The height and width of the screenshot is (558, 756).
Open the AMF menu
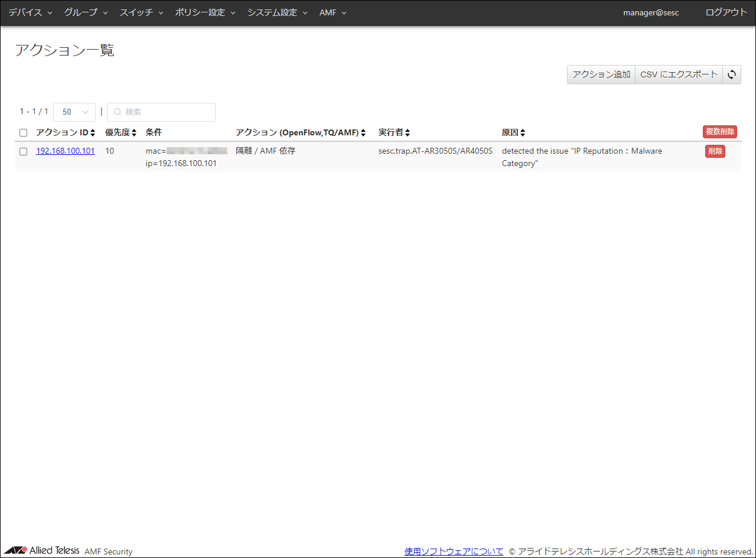(x=333, y=12)
